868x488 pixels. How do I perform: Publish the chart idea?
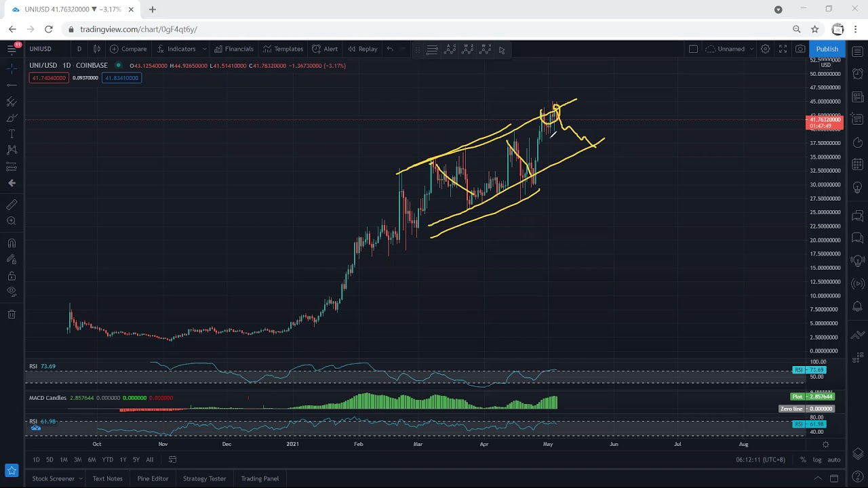coord(827,49)
